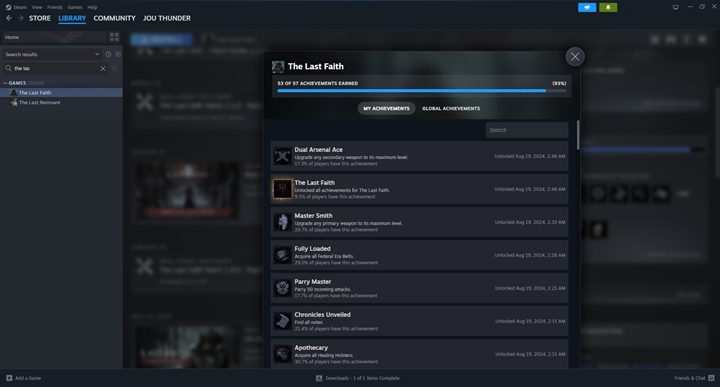Viewport: 720px width, 387px height.
Task: Clear the library search text
Action: [103, 68]
